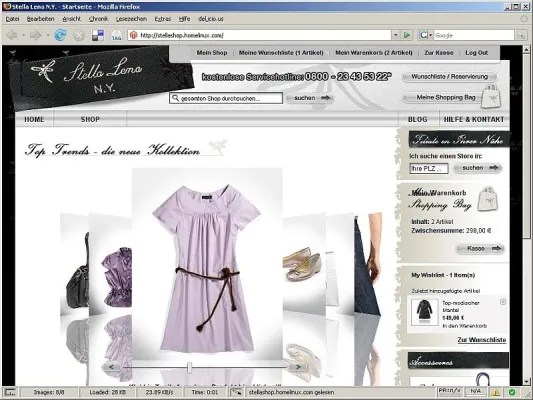The height and width of the screenshot is (400, 533).
Task: Click the Google search magnifier icon
Action: [520, 35]
